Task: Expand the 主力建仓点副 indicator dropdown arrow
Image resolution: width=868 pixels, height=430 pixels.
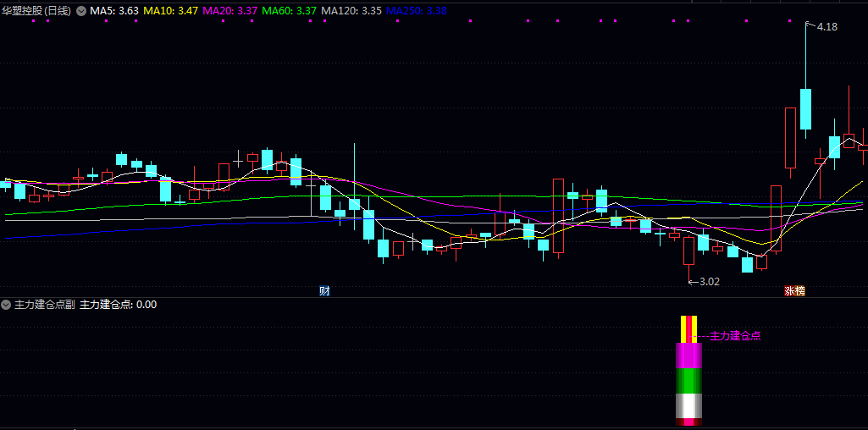Action: click(7, 305)
